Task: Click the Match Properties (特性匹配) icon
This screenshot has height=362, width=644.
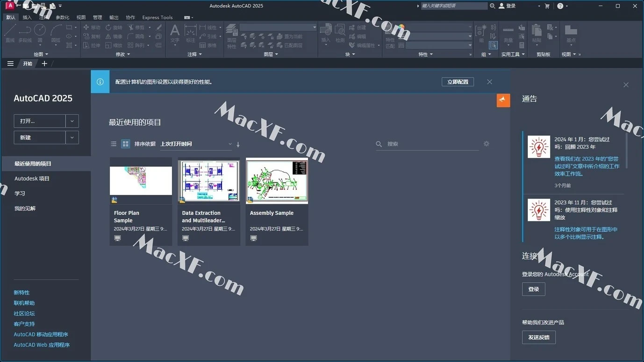Action: tap(390, 37)
